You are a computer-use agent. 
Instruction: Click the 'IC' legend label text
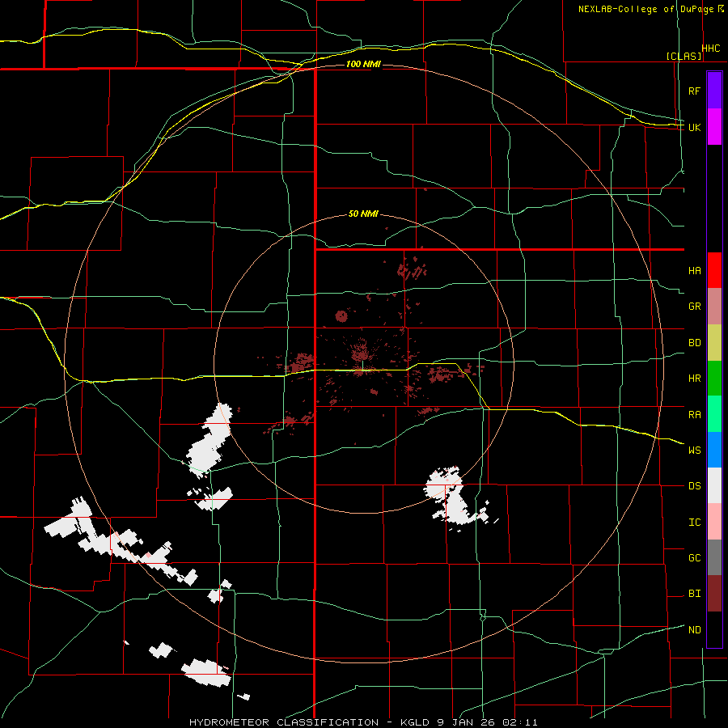pyautogui.click(x=694, y=522)
